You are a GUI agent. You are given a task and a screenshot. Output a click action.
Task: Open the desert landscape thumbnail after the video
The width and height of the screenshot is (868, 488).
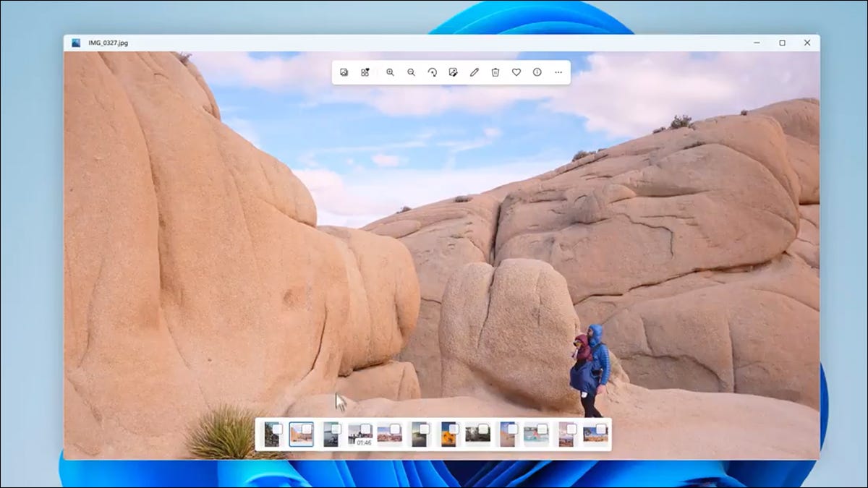pyautogui.click(x=389, y=435)
